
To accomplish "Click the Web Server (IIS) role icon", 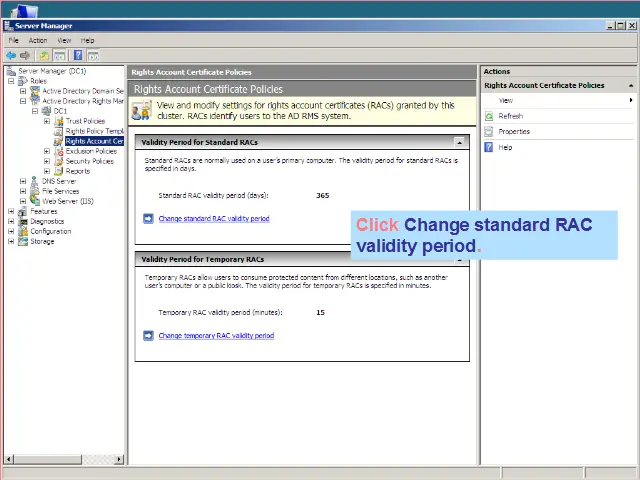I will tap(35, 201).
